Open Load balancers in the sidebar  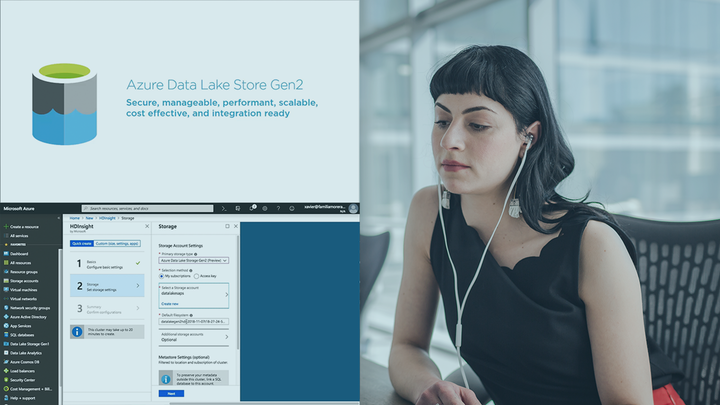19,371
